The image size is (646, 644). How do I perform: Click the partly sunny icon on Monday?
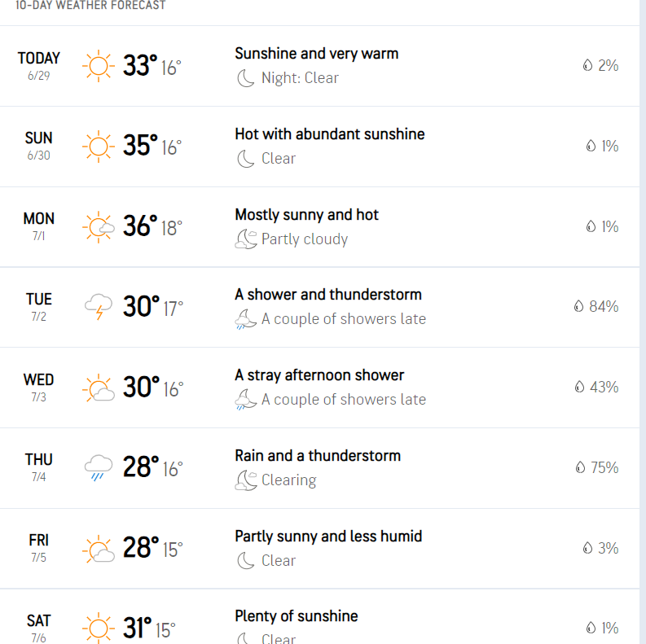coord(99,227)
